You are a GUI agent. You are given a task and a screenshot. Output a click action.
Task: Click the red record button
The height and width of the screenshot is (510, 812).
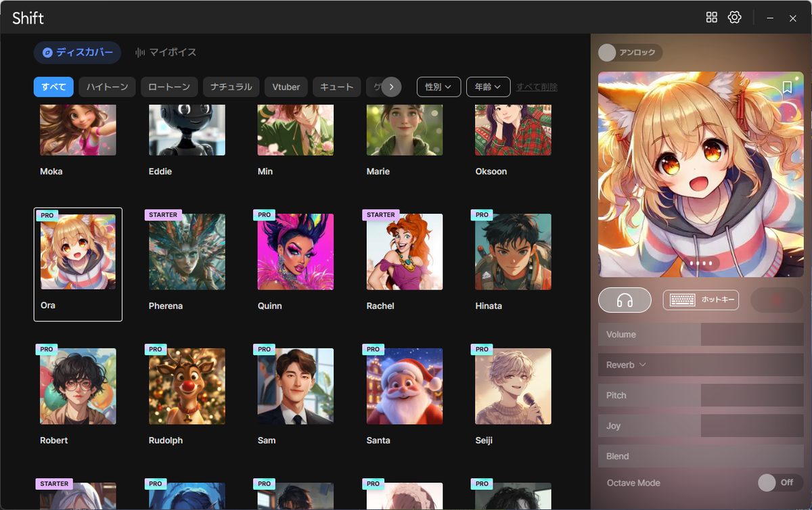coord(777,300)
